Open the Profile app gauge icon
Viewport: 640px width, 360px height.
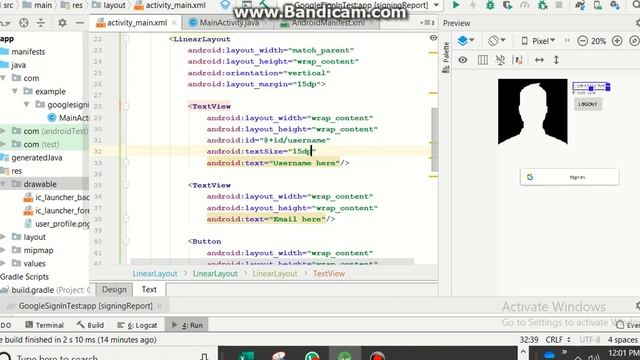(524, 5)
